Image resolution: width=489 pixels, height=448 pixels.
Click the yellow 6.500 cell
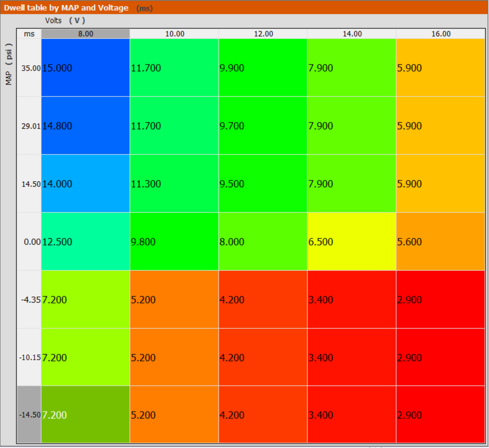pos(352,242)
